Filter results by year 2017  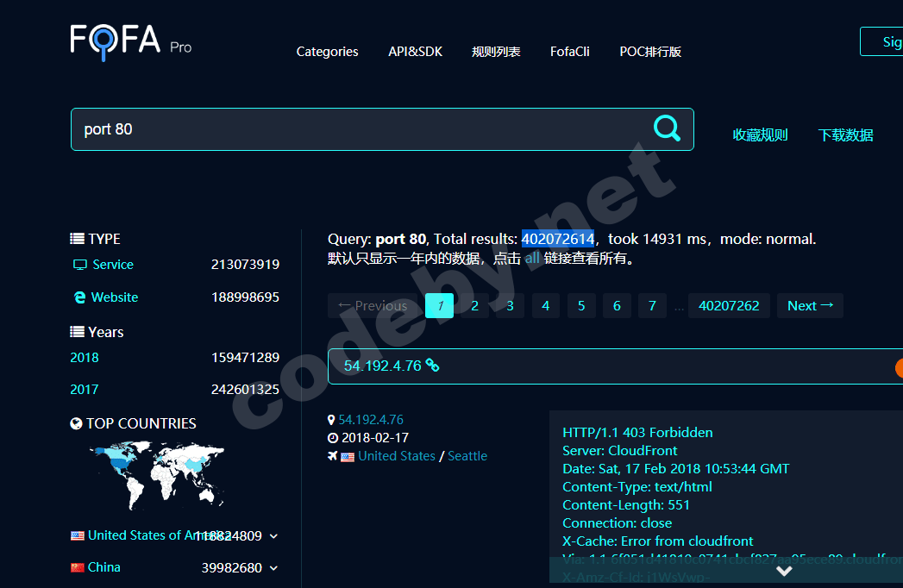tap(84, 390)
